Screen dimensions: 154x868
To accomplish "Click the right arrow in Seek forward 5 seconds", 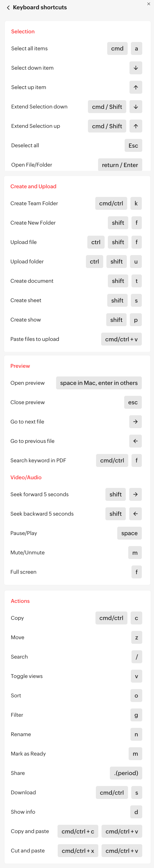I will (x=135, y=494).
